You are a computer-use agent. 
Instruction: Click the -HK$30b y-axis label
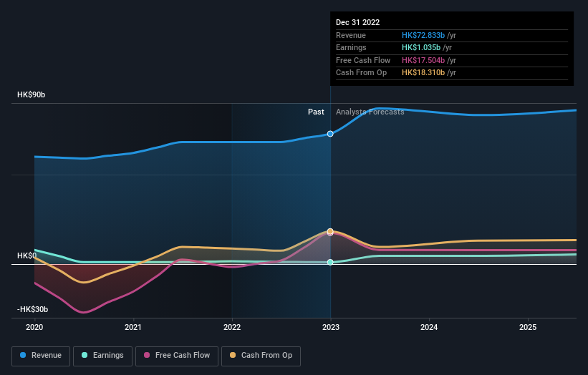[x=33, y=309]
